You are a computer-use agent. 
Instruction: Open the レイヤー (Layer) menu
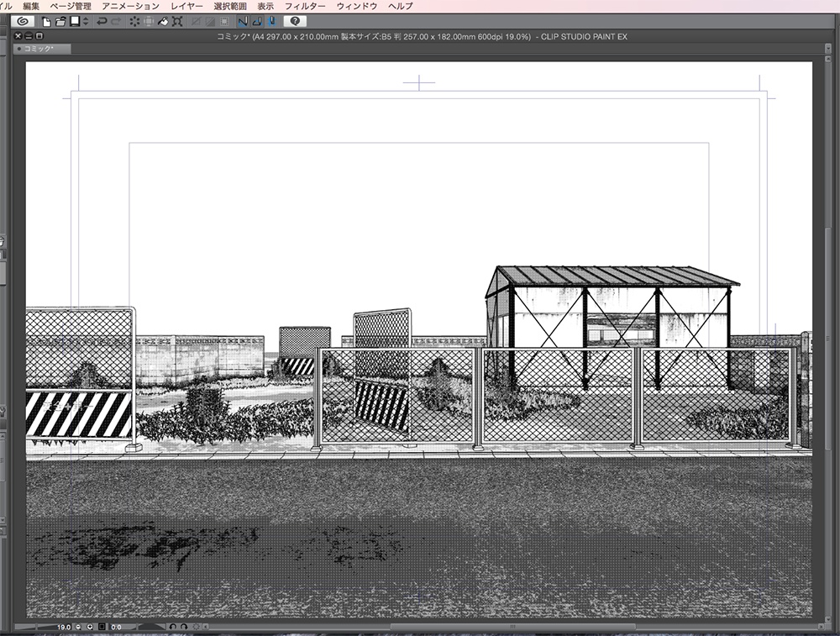(x=186, y=6)
